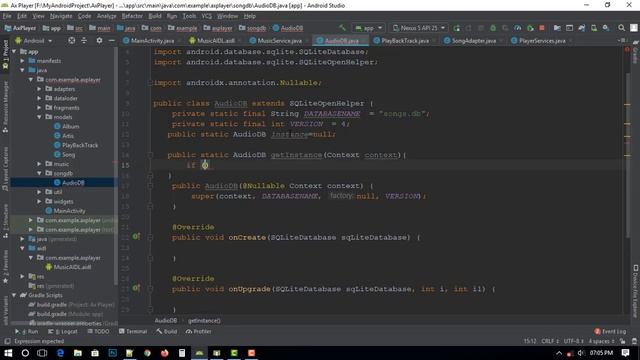Click the getInstance() breadcrumb below the editor
The width and height of the screenshot is (640, 360).
(204, 320)
